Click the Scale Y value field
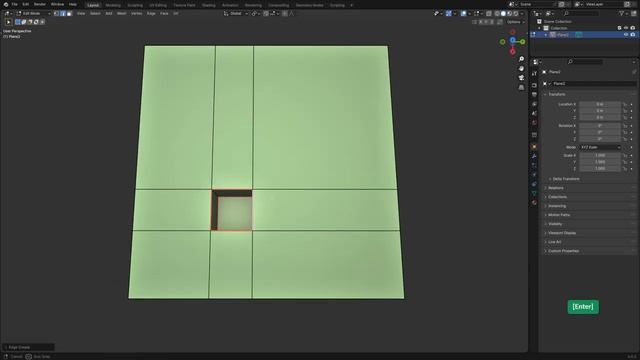Viewport: 640px width, 360px height. click(600, 162)
